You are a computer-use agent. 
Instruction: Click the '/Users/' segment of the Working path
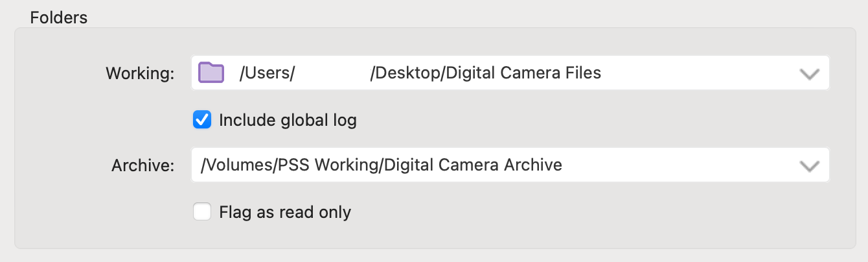pos(267,73)
